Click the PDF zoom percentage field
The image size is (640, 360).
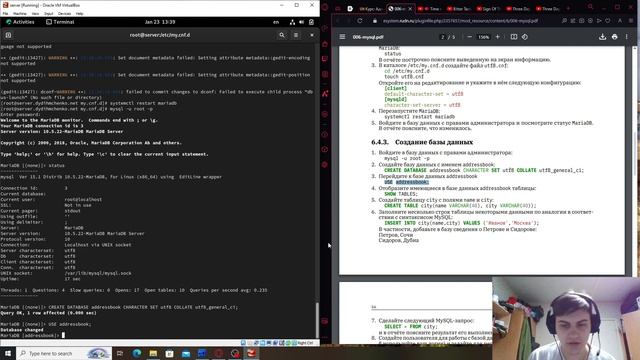point(484,37)
